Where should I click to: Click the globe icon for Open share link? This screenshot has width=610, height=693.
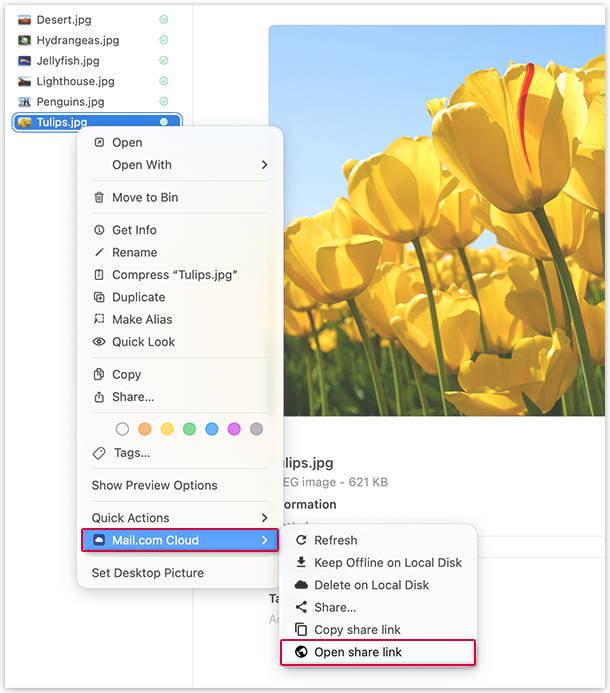(301, 652)
